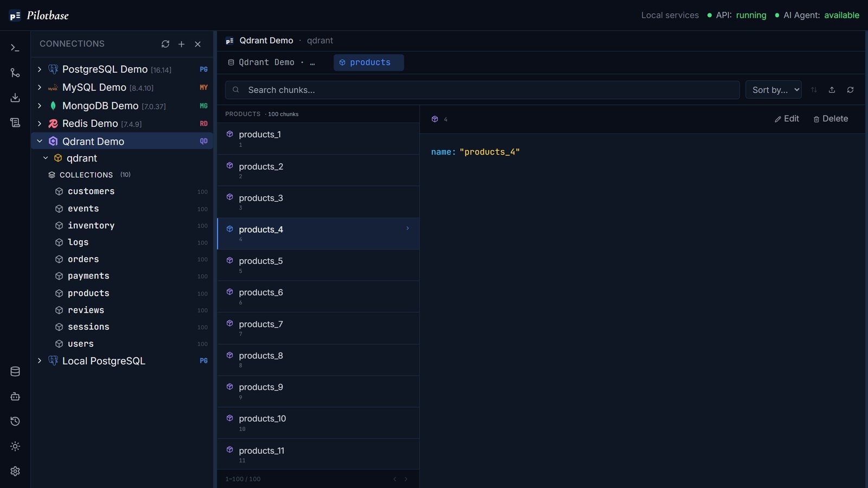Click the Search chunks field
This screenshot has width=868, height=488.
click(x=482, y=90)
